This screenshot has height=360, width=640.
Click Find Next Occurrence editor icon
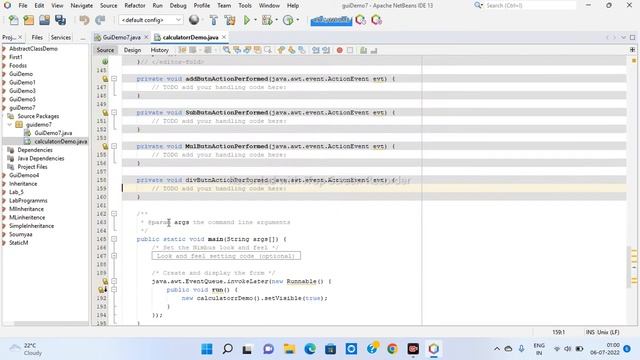247,50
